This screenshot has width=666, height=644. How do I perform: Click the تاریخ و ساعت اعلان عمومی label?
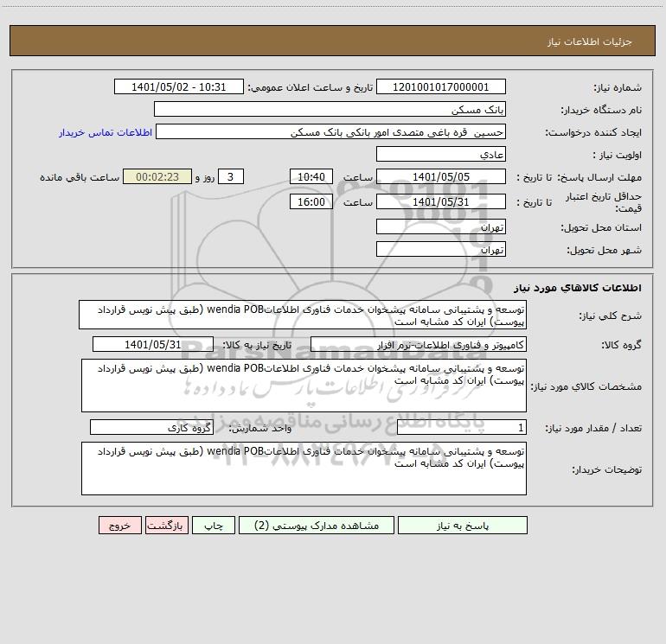point(311,87)
